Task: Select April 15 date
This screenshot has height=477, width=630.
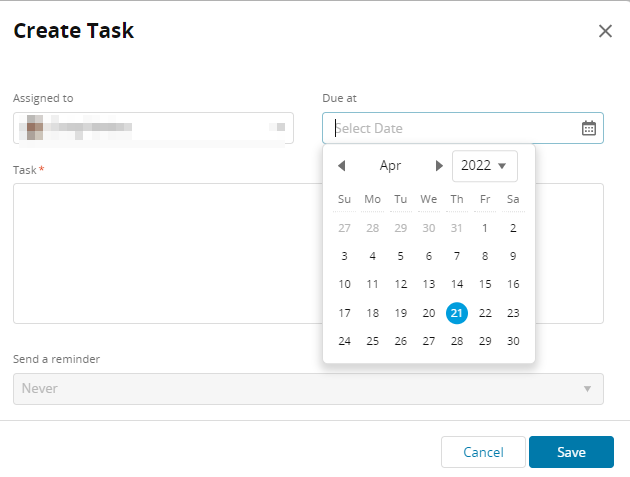Action: pos(485,284)
